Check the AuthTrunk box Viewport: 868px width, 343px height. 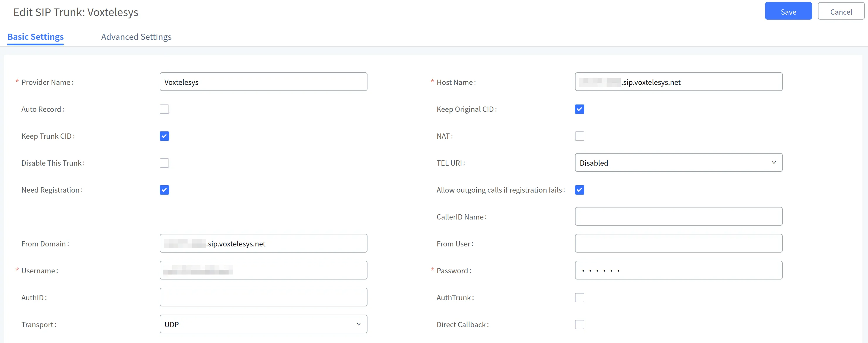[x=579, y=298]
